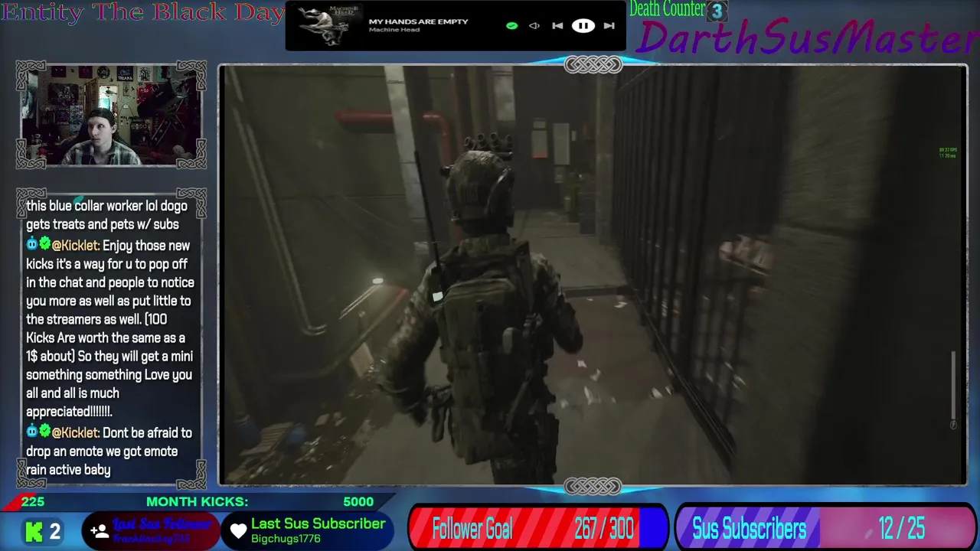Click the chat message about blue collar worker
The height and width of the screenshot is (551, 980).
(x=106, y=215)
